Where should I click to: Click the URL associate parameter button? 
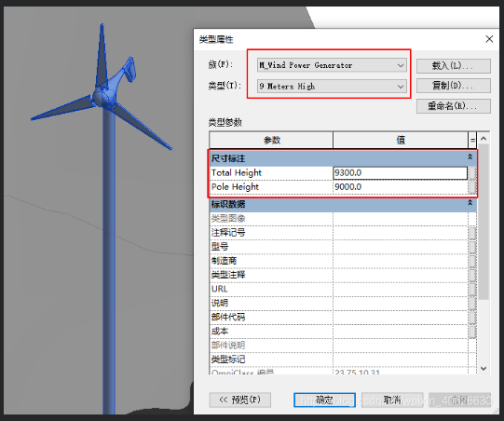[471, 290]
